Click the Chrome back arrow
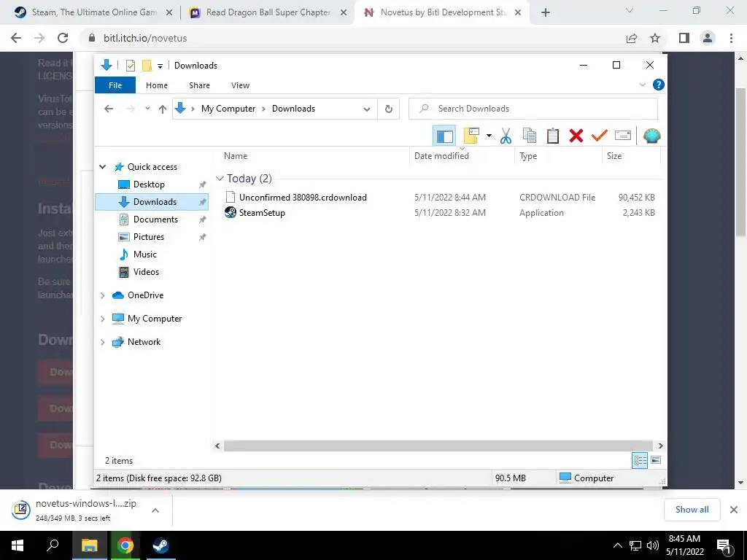747x560 pixels. point(16,38)
